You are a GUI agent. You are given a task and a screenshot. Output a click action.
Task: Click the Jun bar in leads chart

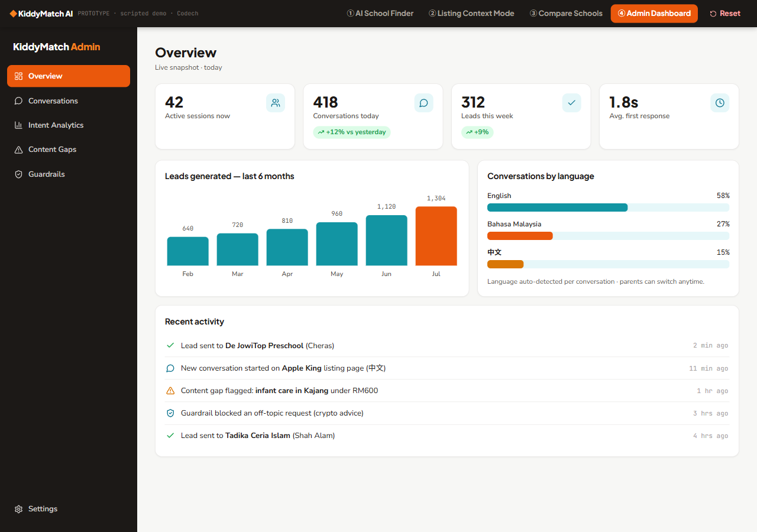pyautogui.click(x=387, y=241)
